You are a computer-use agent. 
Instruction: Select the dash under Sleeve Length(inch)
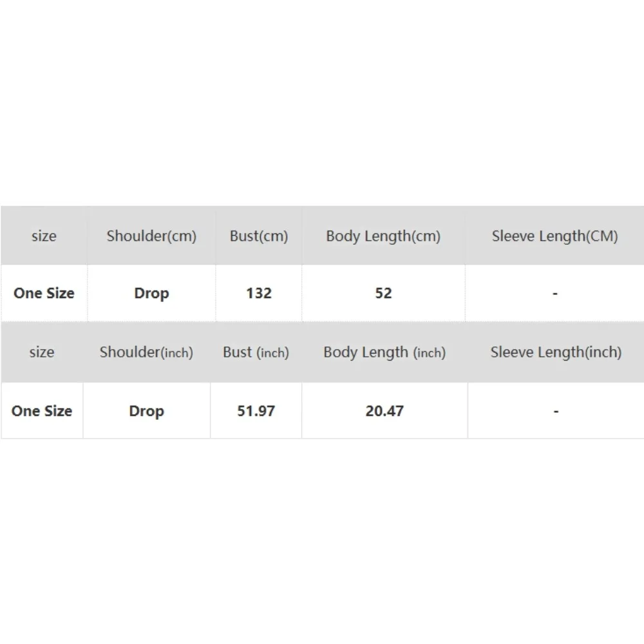[556, 412]
